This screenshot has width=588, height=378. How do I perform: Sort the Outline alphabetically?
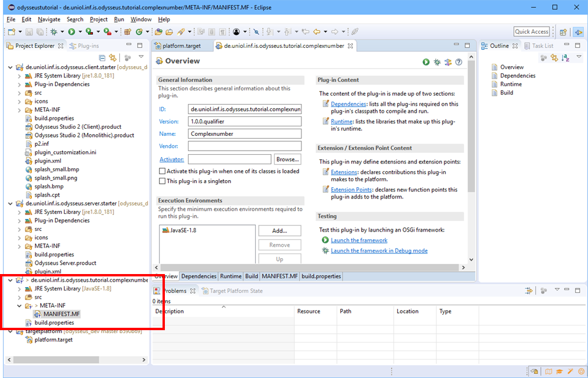click(566, 58)
